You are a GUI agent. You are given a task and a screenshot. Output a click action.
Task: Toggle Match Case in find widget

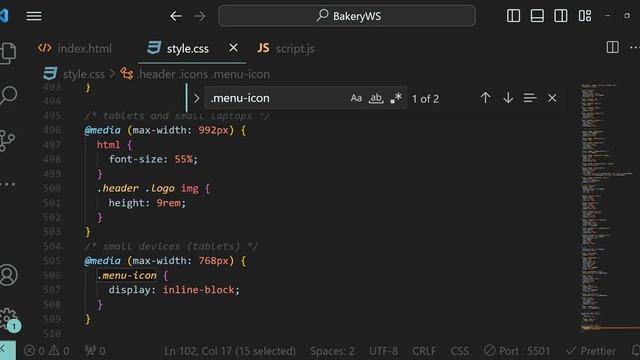click(x=356, y=98)
